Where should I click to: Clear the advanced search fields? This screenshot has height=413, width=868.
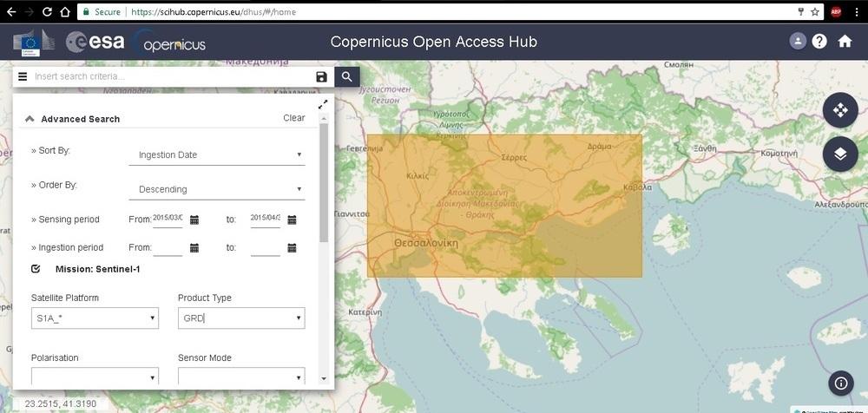coord(294,118)
